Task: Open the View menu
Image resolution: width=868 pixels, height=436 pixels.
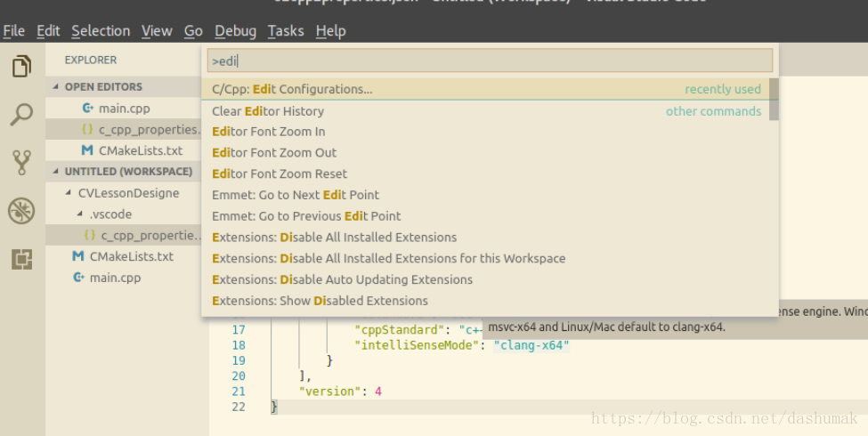Action: (157, 31)
